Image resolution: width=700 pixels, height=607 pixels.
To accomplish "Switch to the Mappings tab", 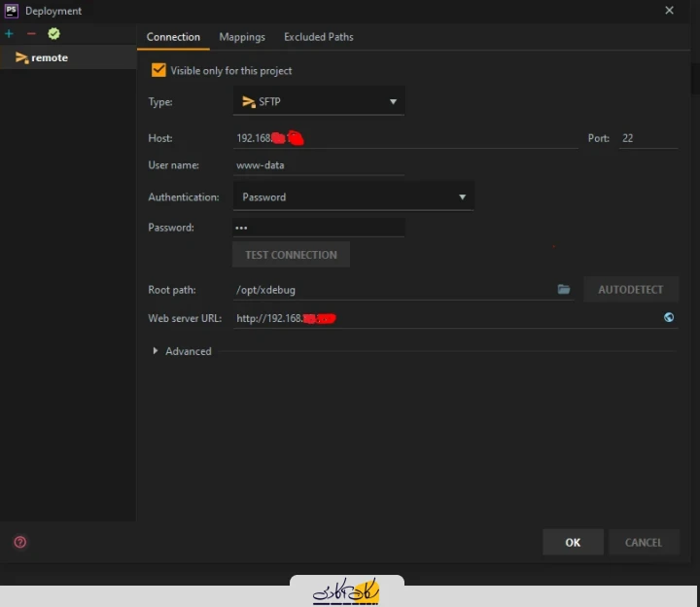I will point(242,37).
